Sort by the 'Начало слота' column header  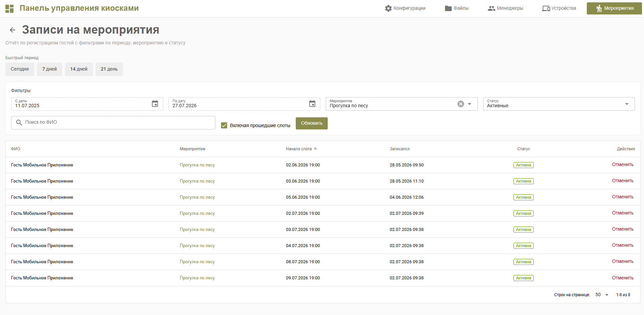(299, 149)
